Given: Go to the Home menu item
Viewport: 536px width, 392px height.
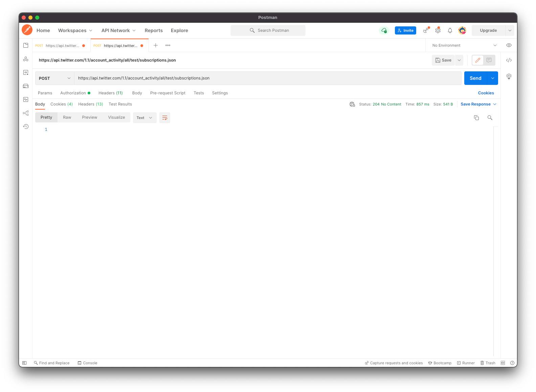Looking at the screenshot, I should tap(43, 30).
